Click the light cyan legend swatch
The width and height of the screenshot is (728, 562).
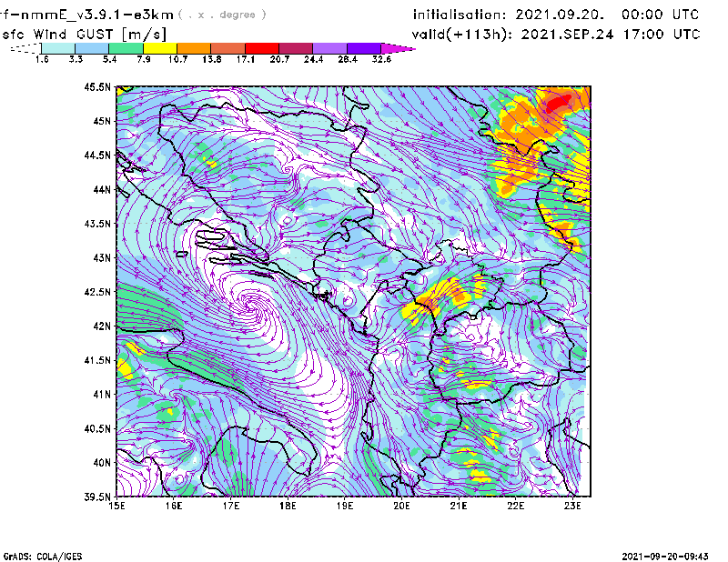coord(58,48)
